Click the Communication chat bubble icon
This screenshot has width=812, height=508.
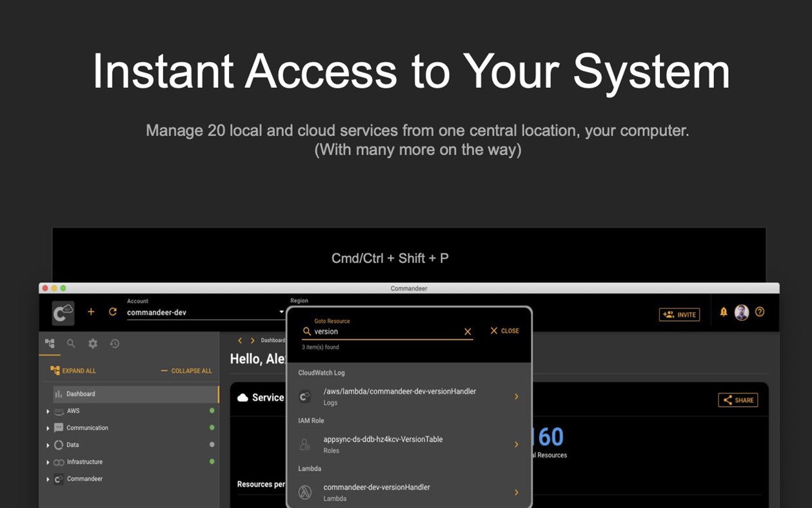coord(59,428)
